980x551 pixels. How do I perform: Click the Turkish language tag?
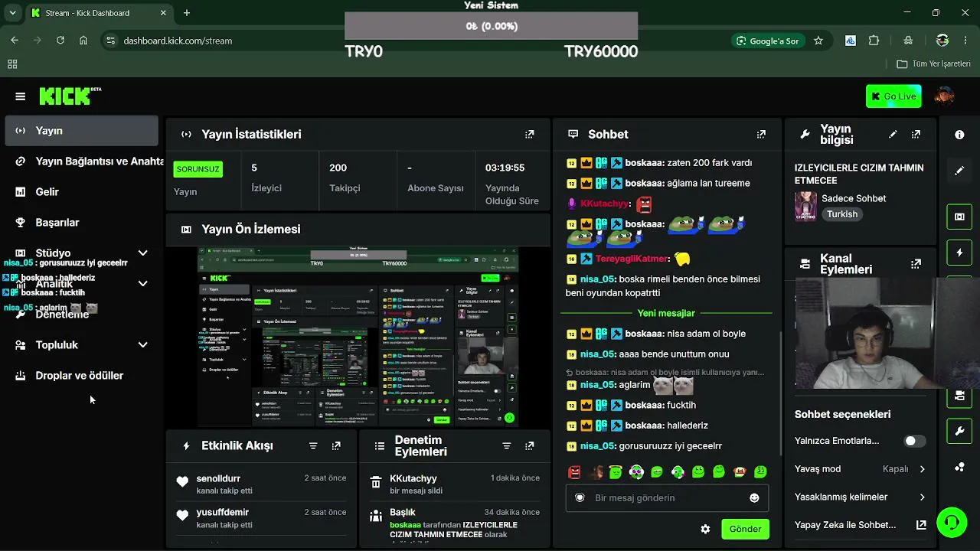click(842, 214)
